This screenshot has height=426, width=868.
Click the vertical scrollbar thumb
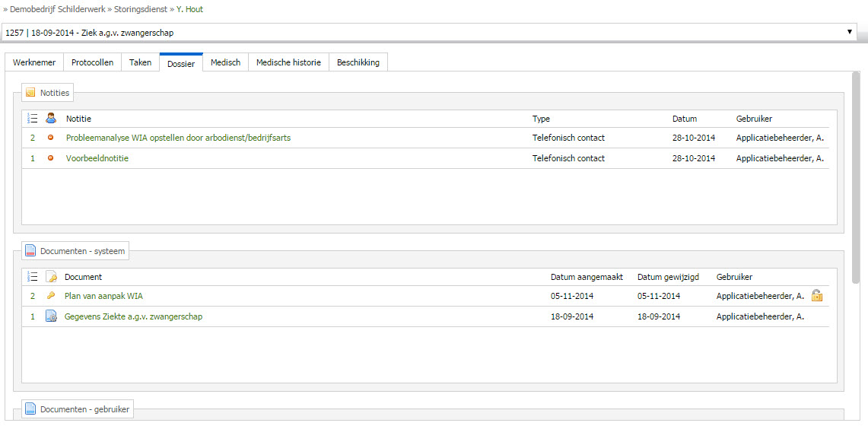857,177
